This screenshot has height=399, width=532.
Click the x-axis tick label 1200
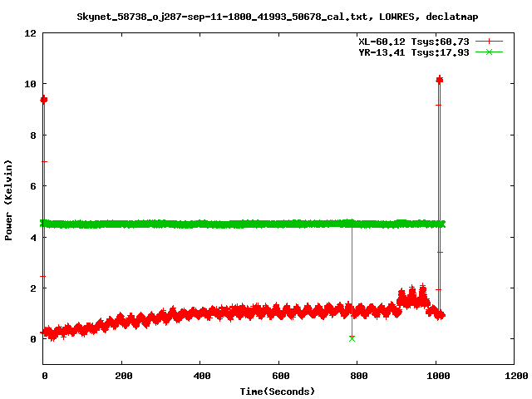click(515, 377)
